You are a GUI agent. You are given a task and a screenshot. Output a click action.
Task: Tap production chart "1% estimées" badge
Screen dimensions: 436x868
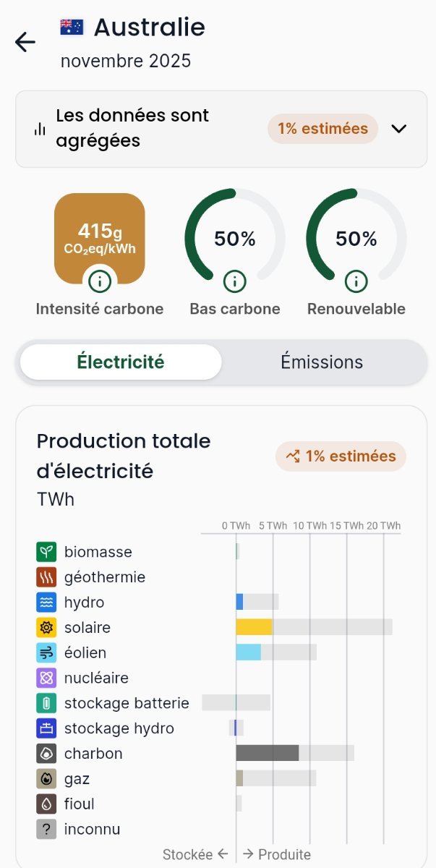(341, 456)
